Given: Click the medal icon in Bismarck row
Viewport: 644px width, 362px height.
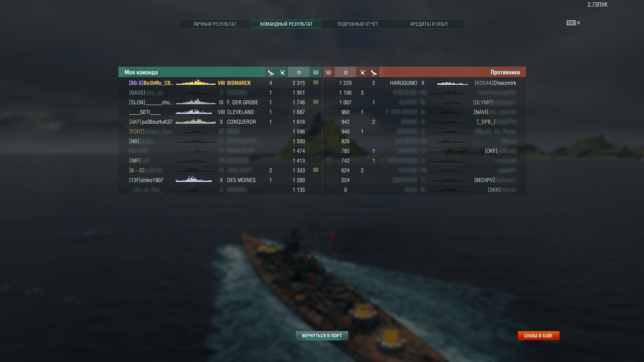Looking at the screenshot, I should pos(316,82).
